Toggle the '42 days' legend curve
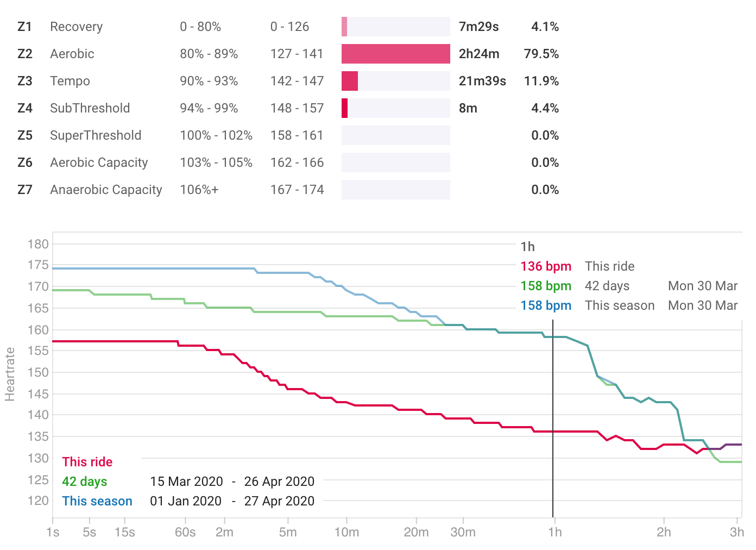The image size is (756, 550). click(x=84, y=482)
